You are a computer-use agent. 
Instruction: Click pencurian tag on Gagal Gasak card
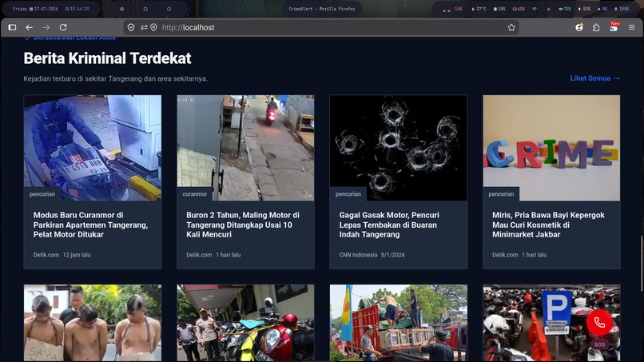click(x=348, y=194)
